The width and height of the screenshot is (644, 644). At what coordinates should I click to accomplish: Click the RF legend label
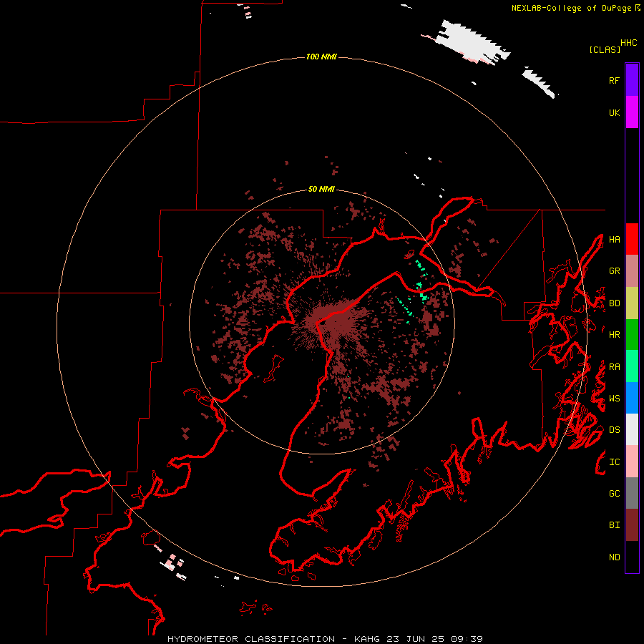tap(614, 80)
